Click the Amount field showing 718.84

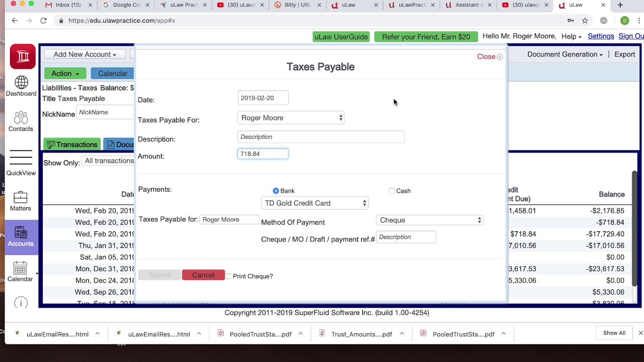click(x=263, y=154)
